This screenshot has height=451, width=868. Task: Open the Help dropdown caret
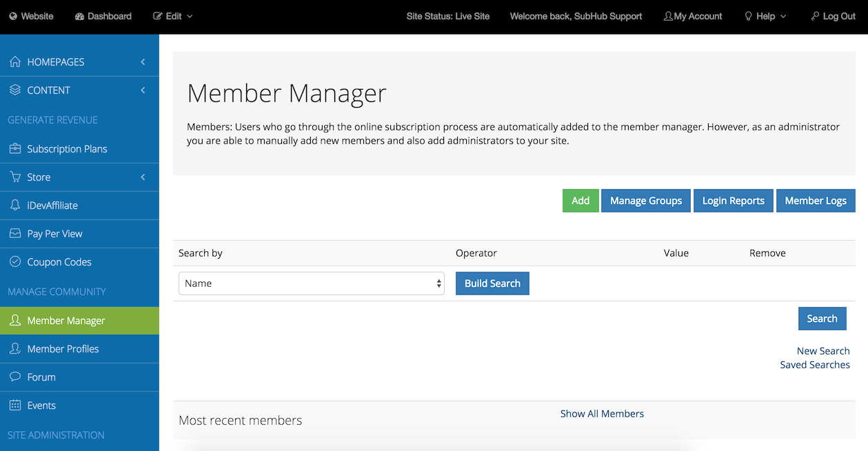783,17
